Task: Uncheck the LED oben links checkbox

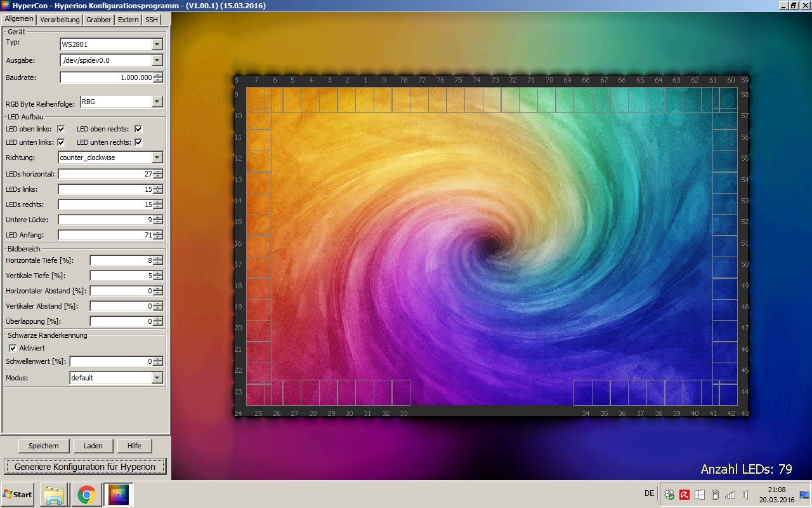Action: point(61,129)
